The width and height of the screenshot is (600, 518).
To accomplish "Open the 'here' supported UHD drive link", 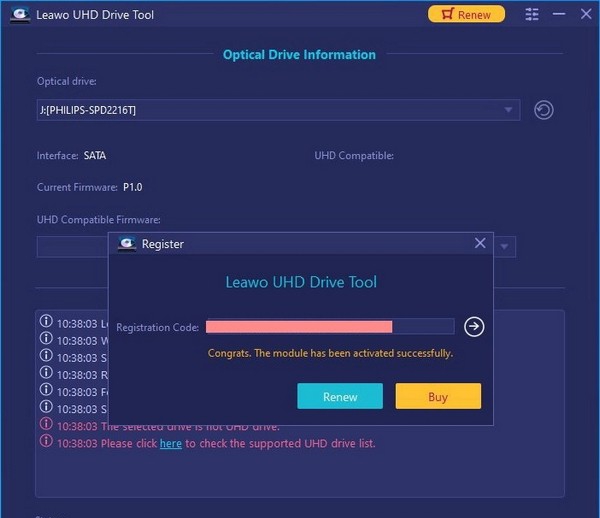I will (171, 443).
